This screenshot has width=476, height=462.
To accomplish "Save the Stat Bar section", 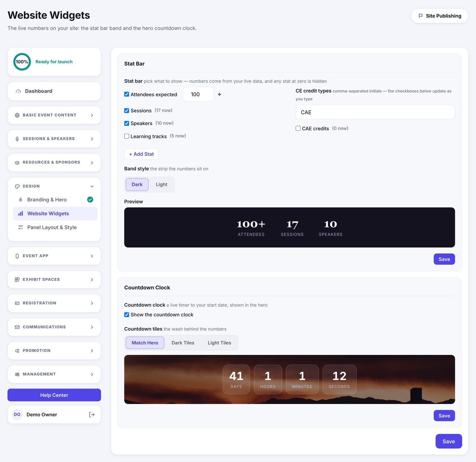I will (x=444, y=259).
